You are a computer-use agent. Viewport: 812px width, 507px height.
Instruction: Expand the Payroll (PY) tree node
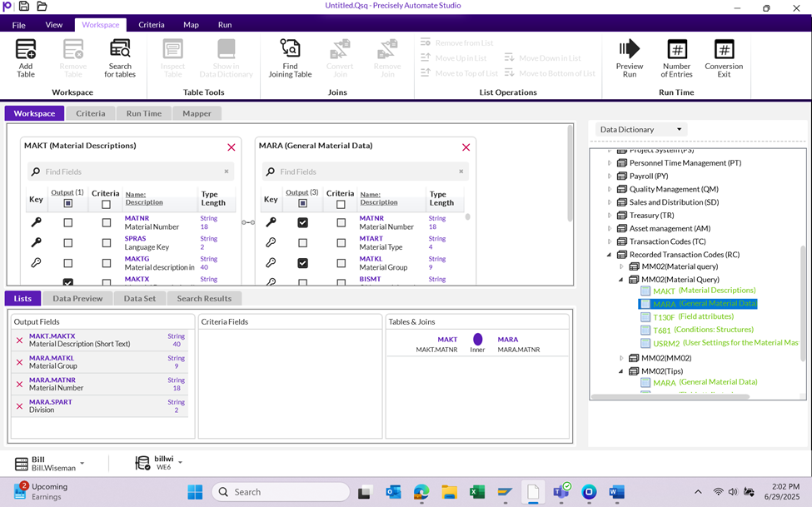(x=610, y=176)
